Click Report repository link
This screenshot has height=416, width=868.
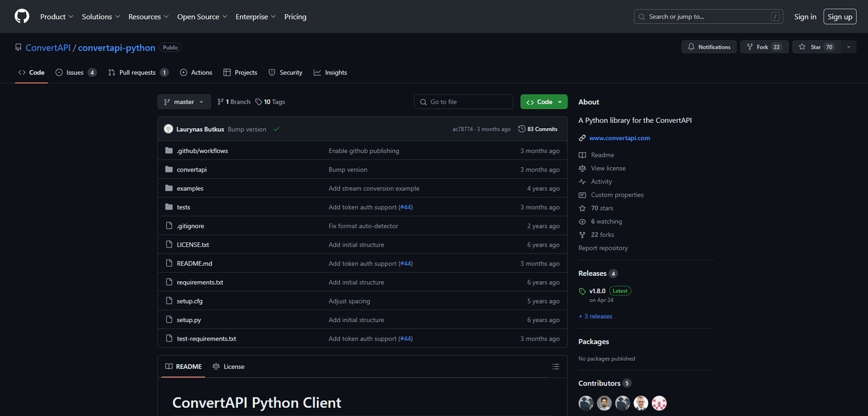coord(603,248)
